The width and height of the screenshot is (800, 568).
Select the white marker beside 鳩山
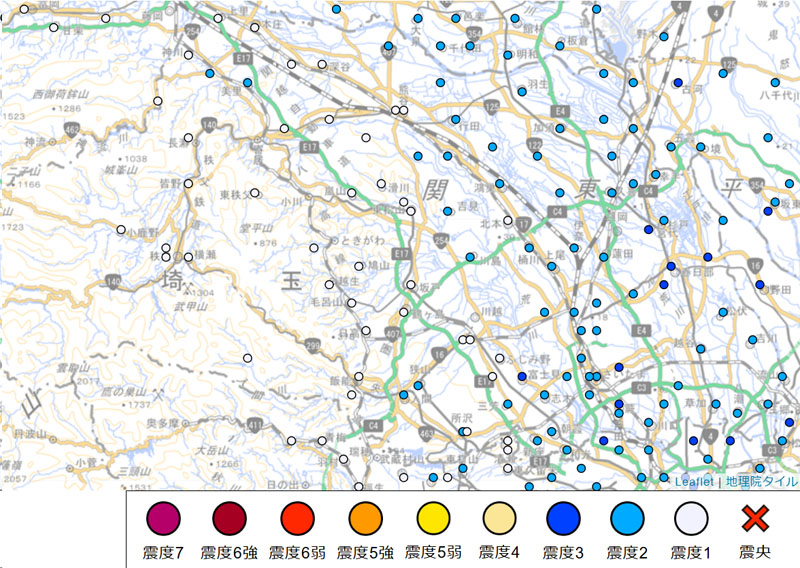[359, 266]
